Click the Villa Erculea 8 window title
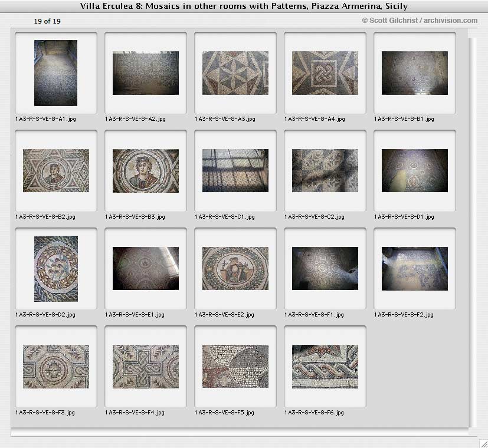Viewport: 488px width, 448px height. click(244, 6)
